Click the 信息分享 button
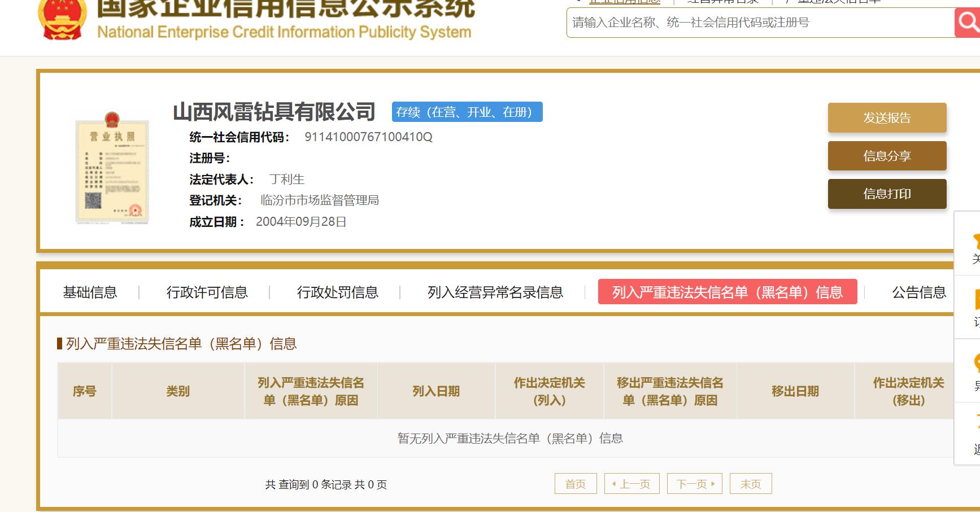980x512 pixels. click(887, 156)
